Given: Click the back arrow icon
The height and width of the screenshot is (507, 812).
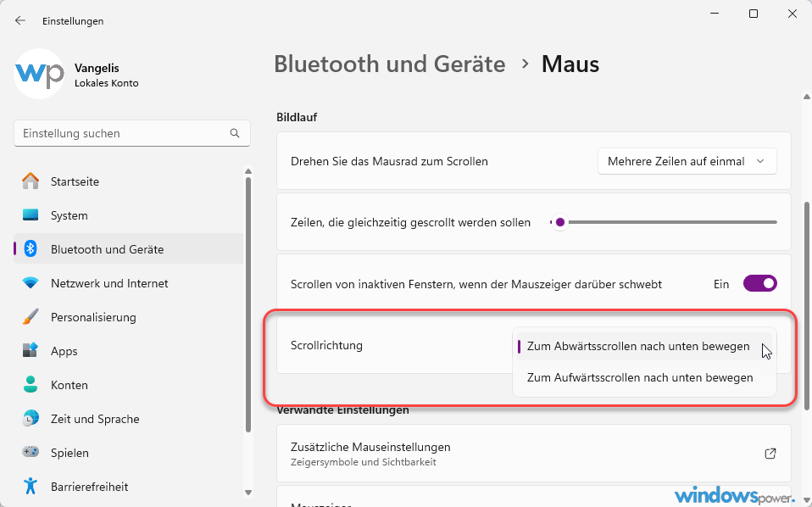Looking at the screenshot, I should point(20,20).
